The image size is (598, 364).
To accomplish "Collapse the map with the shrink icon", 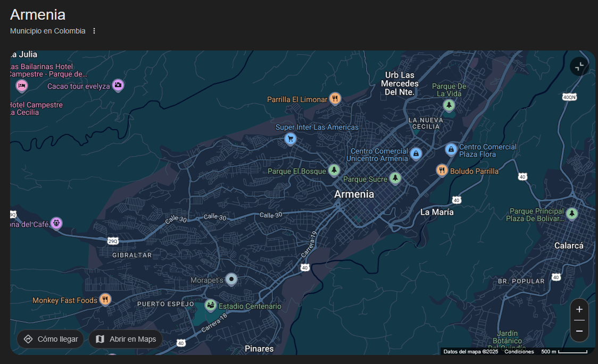I will [x=579, y=66].
